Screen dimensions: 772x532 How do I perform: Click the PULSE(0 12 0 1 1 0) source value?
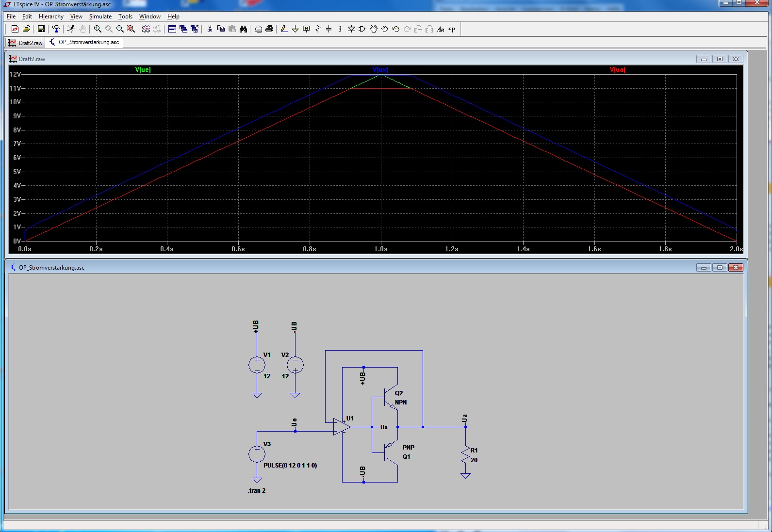[x=290, y=466]
